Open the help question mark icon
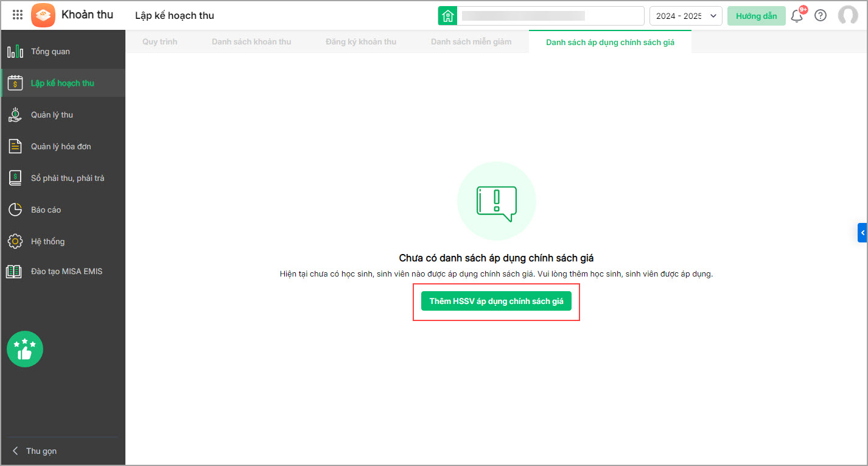 click(821, 16)
